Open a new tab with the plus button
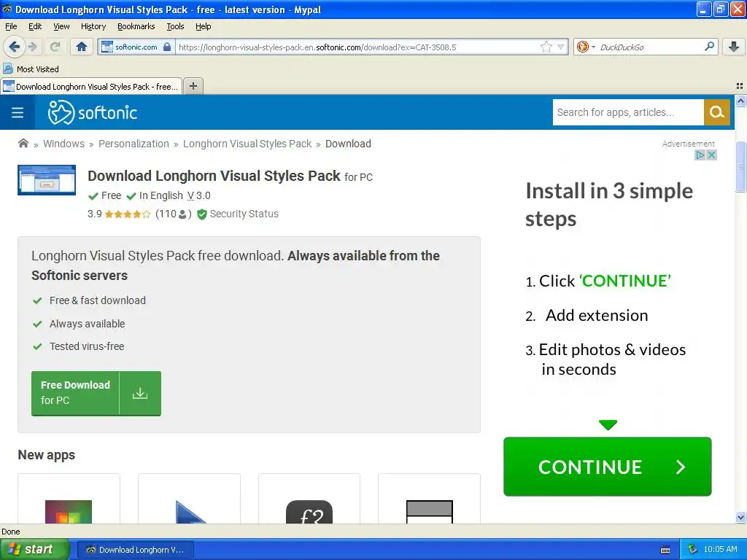This screenshot has height=560, width=747. (193, 86)
